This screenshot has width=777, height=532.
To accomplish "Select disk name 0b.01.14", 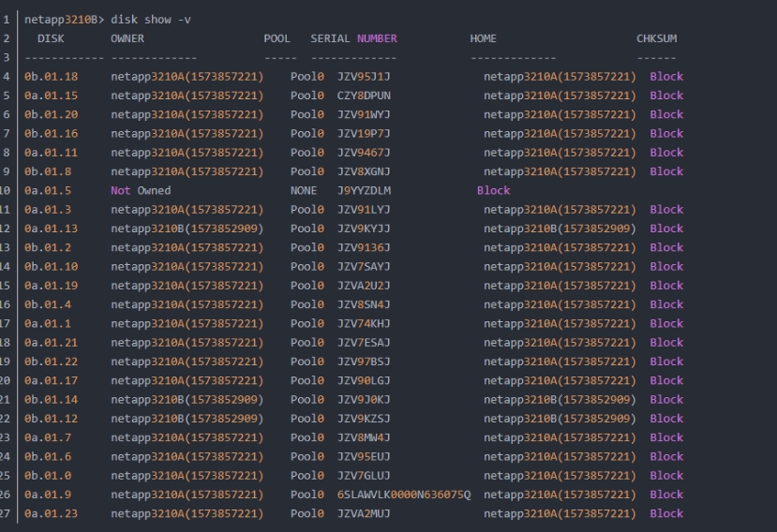I will 51,399.
